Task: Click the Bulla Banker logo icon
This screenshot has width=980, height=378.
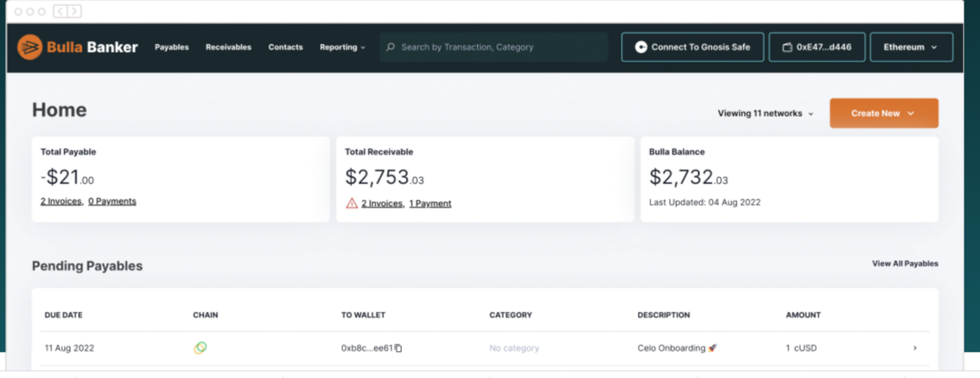Action: 30,47
